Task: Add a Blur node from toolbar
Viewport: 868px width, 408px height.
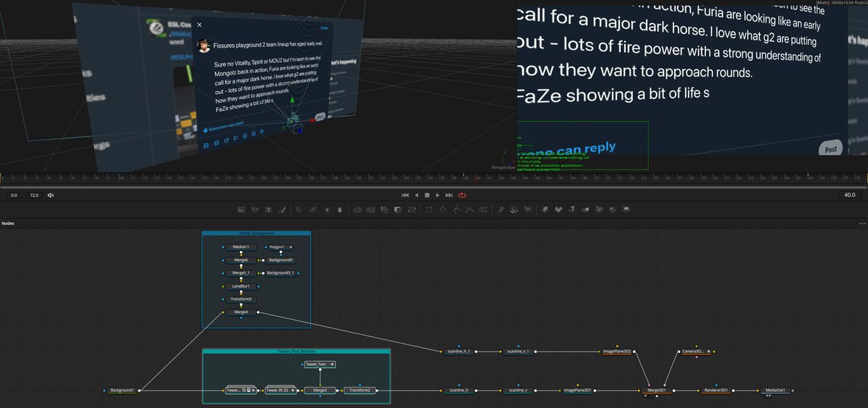Action: (x=339, y=209)
